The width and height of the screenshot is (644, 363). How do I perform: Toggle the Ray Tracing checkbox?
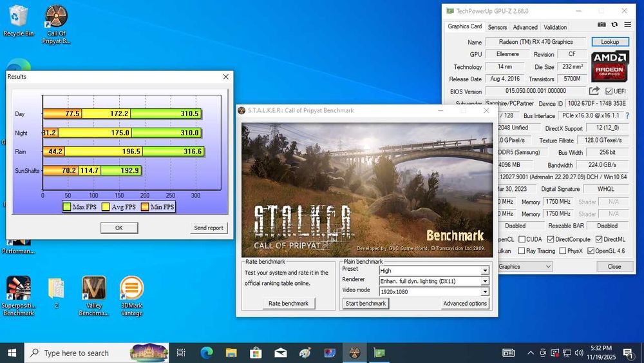[x=522, y=251]
